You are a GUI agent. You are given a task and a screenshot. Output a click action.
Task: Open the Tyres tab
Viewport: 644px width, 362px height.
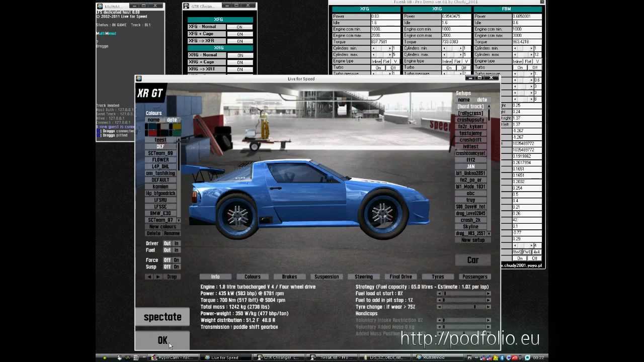pyautogui.click(x=438, y=277)
